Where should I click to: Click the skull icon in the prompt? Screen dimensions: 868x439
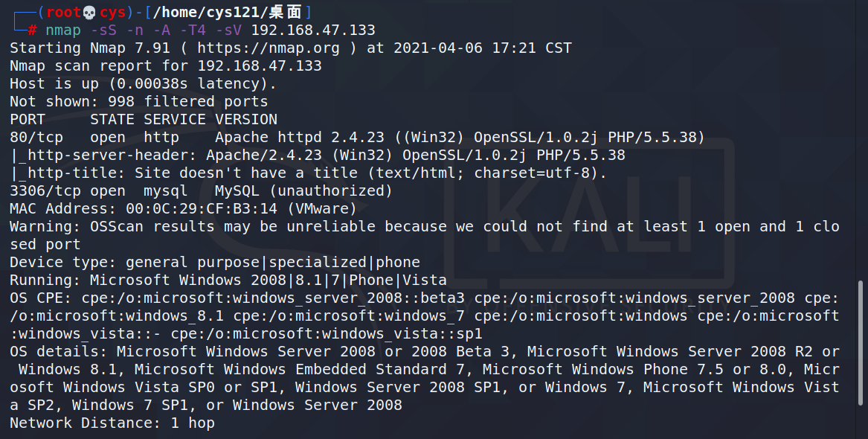tap(90, 12)
